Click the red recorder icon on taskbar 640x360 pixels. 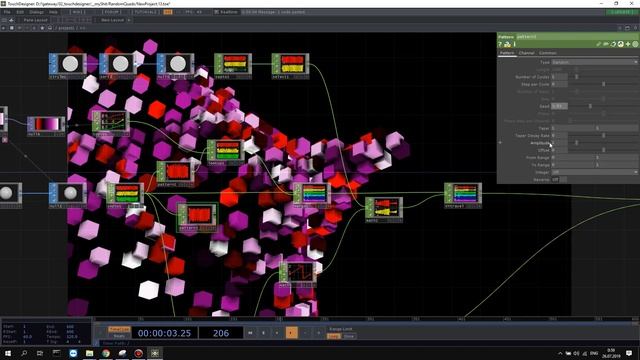pos(138,353)
